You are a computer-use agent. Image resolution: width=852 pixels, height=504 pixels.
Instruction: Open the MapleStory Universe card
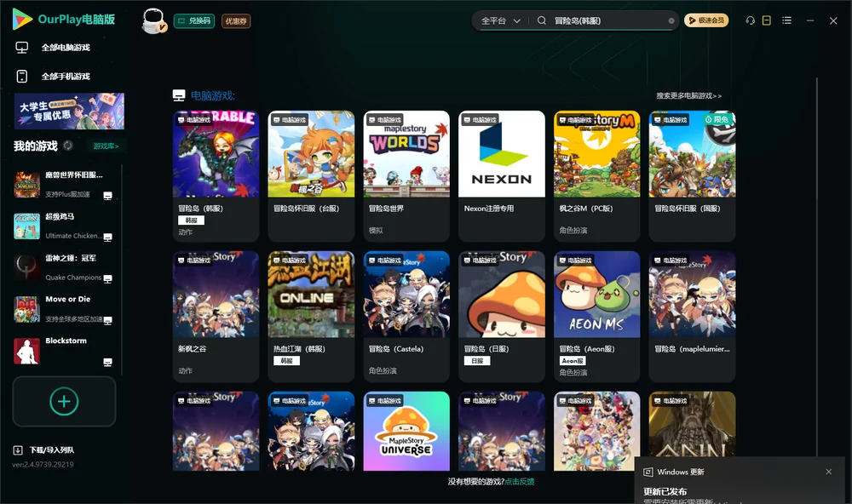[406, 432]
